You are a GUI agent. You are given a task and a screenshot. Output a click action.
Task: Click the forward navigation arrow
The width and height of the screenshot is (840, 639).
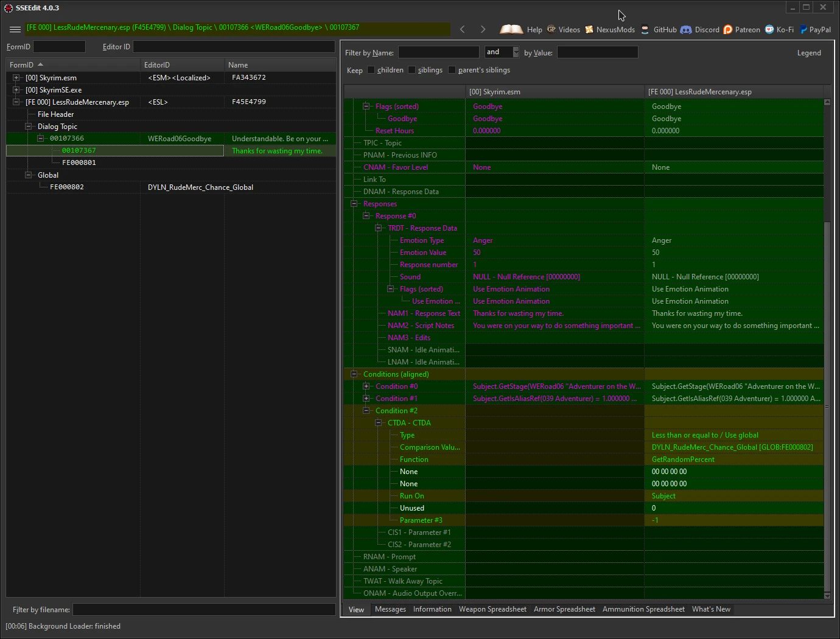pos(483,29)
